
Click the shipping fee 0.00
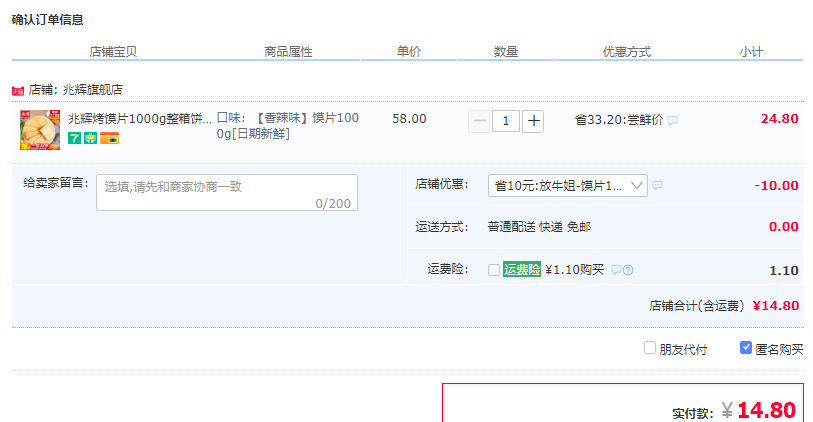[783, 227]
